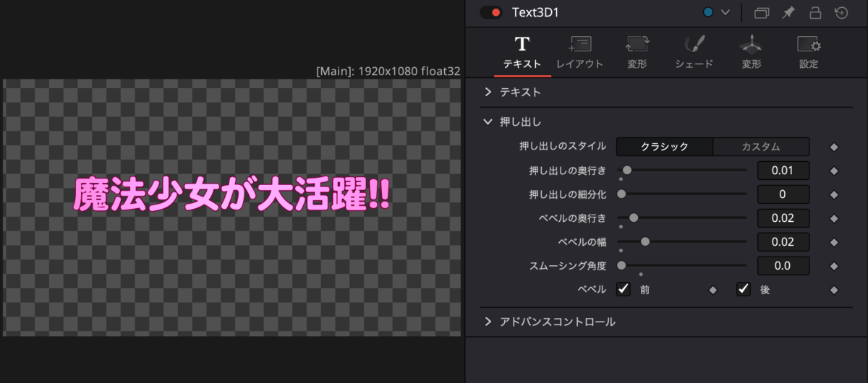868x383 pixels.
Task: Switch to the 設定 tab
Action: point(809,53)
